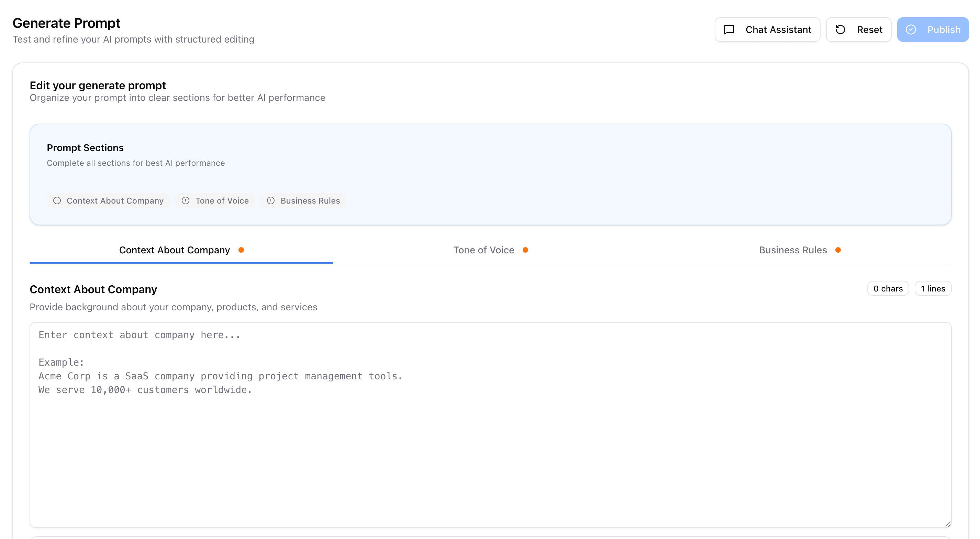Click the 0 chars counter badge
This screenshot has width=980, height=539.
pos(888,288)
